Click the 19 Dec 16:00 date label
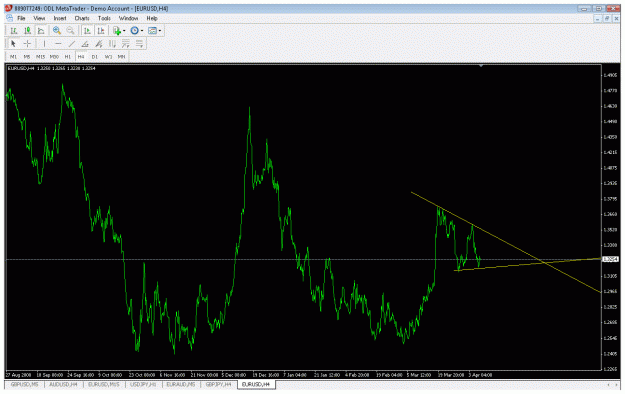Screen dimensions: 625x394 [265, 375]
